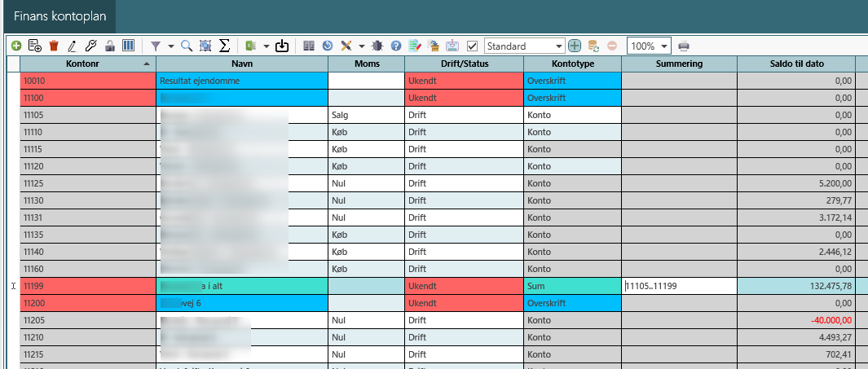Click the magnifying glass search icon
Screen dimensions: 868x369
187,46
